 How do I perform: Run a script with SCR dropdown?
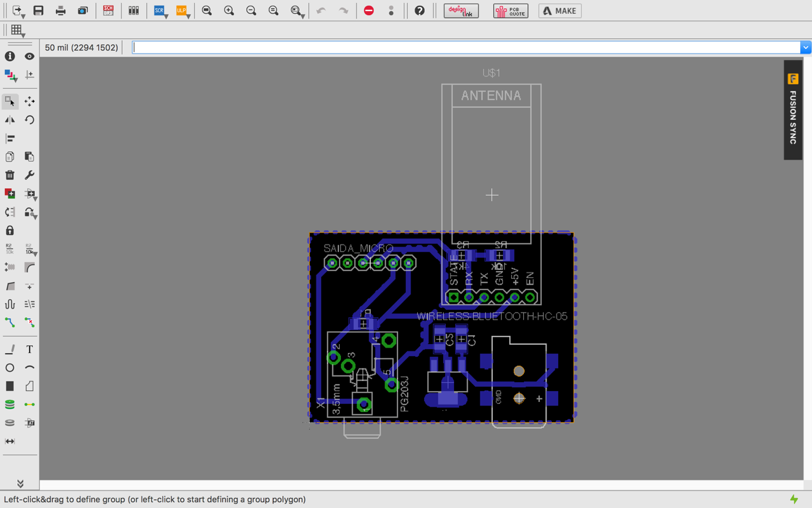(x=160, y=11)
